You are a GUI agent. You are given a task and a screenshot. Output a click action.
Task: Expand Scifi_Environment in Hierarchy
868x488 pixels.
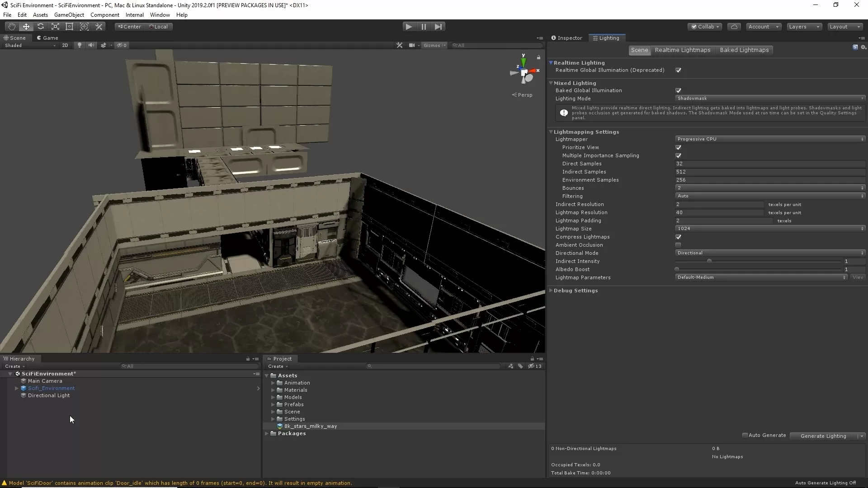pyautogui.click(x=17, y=388)
